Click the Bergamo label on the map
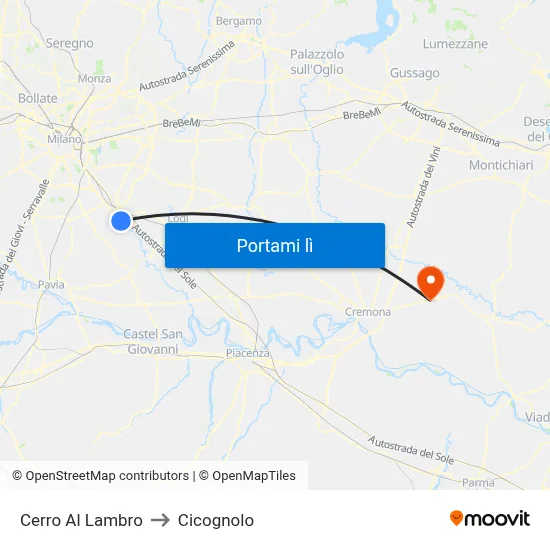Viewport: 550px width, 550px height. [239, 21]
